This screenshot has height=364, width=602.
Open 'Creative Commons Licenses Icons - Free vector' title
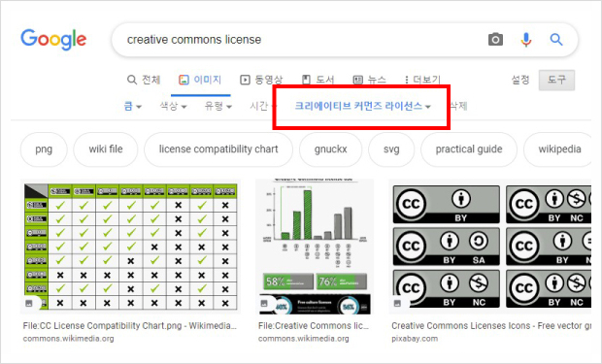pos(491,325)
